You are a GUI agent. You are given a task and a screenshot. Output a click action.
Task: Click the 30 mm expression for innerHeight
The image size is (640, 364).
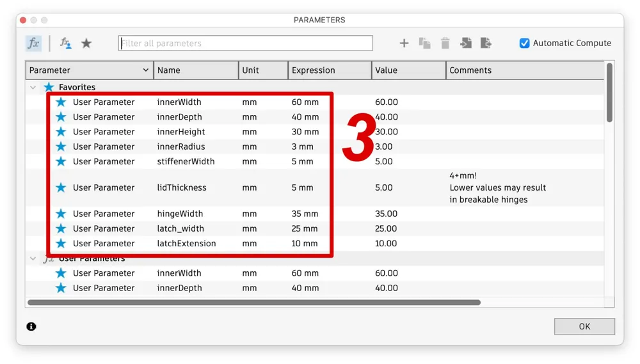tap(305, 132)
